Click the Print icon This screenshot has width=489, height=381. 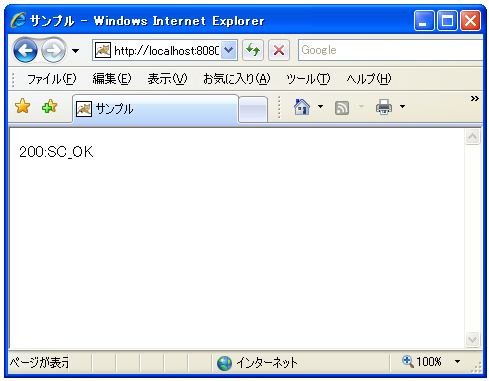[384, 107]
